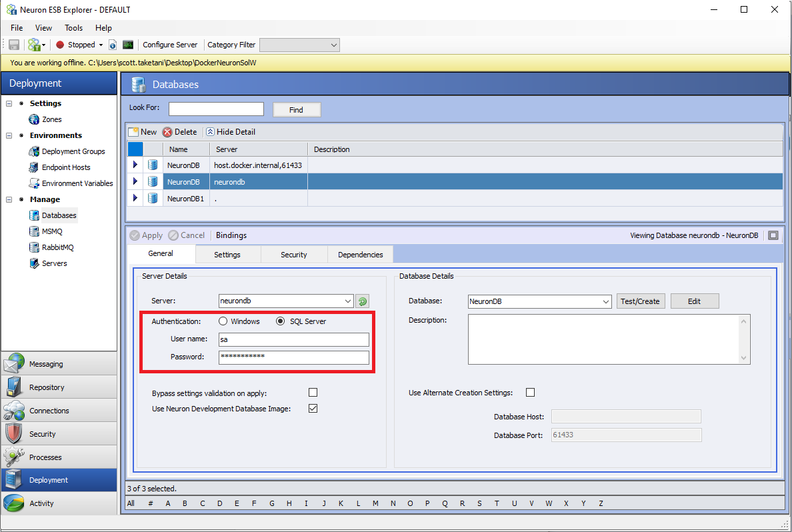The image size is (792, 532).
Task: Click the Delete red X icon
Action: 167,132
